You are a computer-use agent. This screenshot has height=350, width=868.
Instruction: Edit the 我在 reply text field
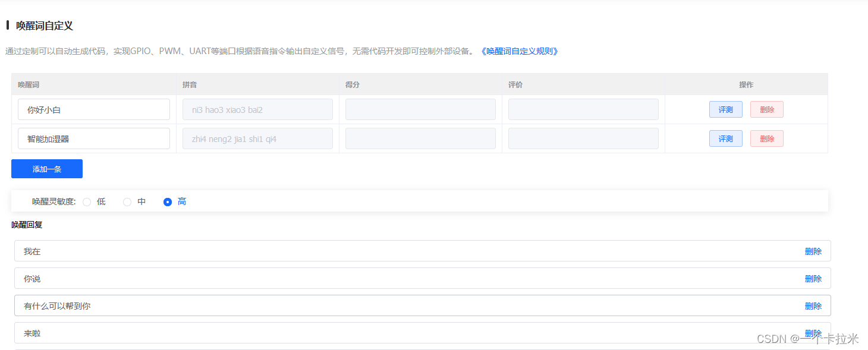[x=422, y=251]
